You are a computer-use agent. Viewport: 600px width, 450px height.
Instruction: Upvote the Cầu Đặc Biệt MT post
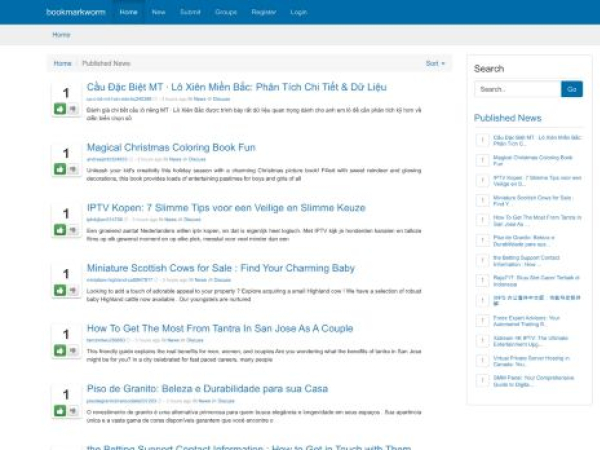(60, 109)
